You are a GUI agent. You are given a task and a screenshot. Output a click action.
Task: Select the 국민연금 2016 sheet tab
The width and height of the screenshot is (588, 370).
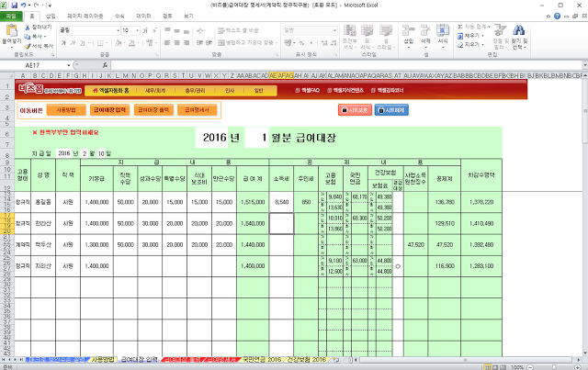[x=262, y=359]
